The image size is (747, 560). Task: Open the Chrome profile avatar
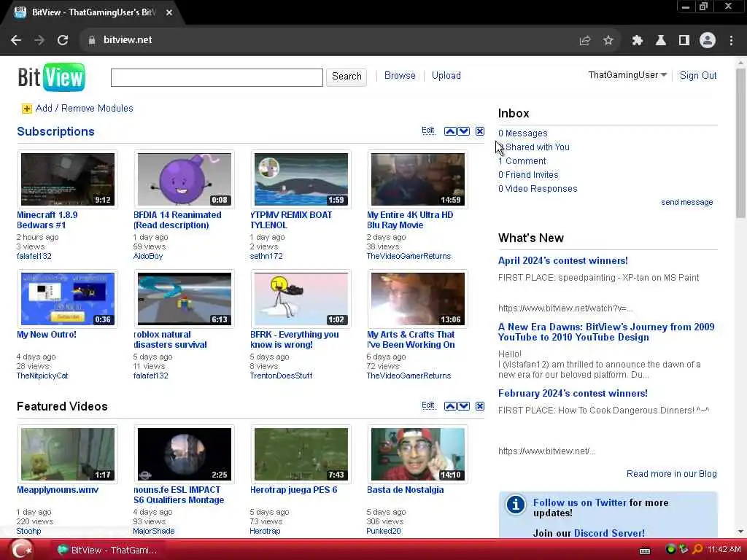(708, 41)
